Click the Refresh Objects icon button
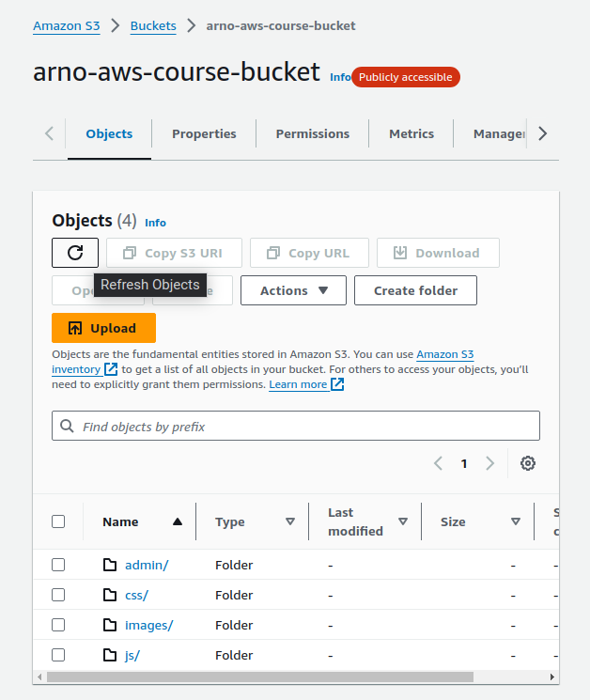590x700 pixels. [75, 253]
